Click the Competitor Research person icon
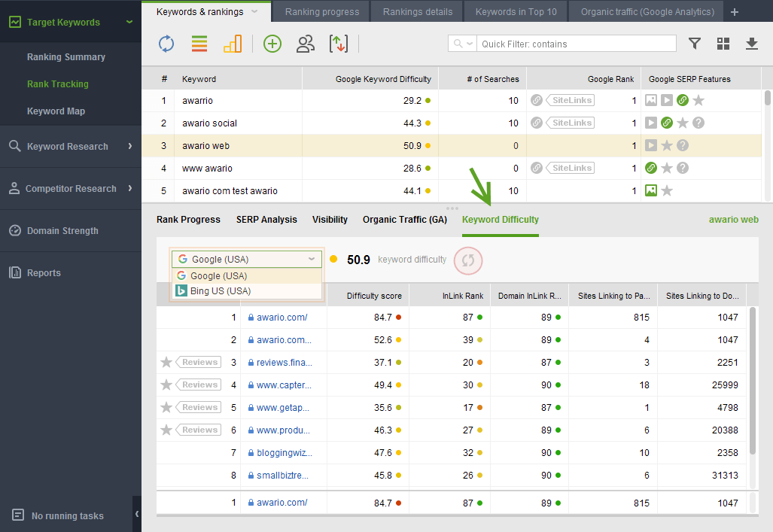 pyautogui.click(x=14, y=188)
